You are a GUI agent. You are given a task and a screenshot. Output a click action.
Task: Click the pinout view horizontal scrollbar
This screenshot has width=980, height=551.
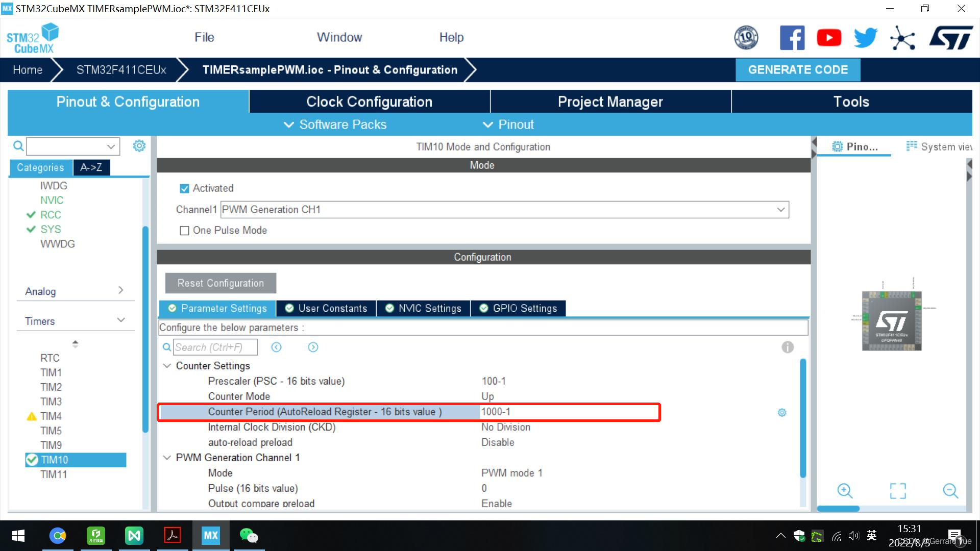tap(838, 509)
